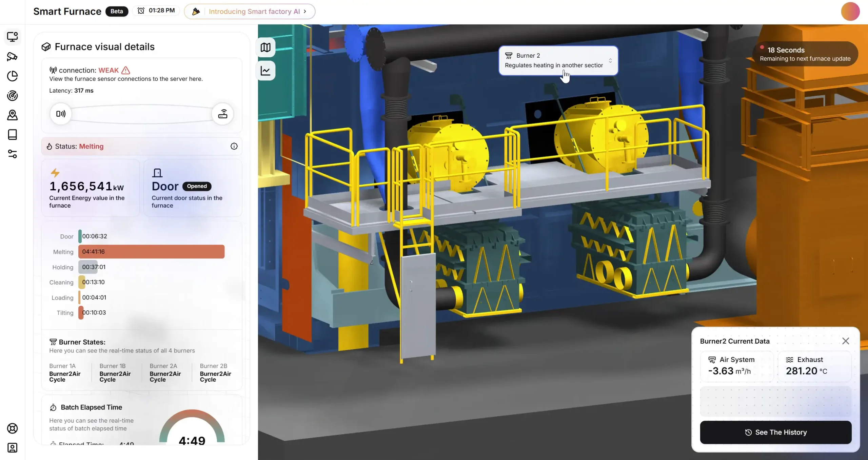Click the See The History button
This screenshot has height=460, width=868.
[775, 432]
